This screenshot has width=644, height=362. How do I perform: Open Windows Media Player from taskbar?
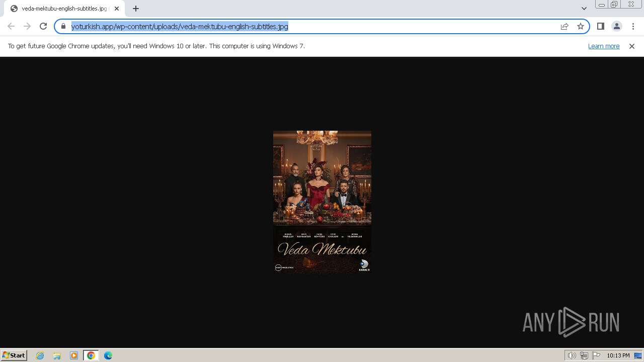click(x=74, y=355)
